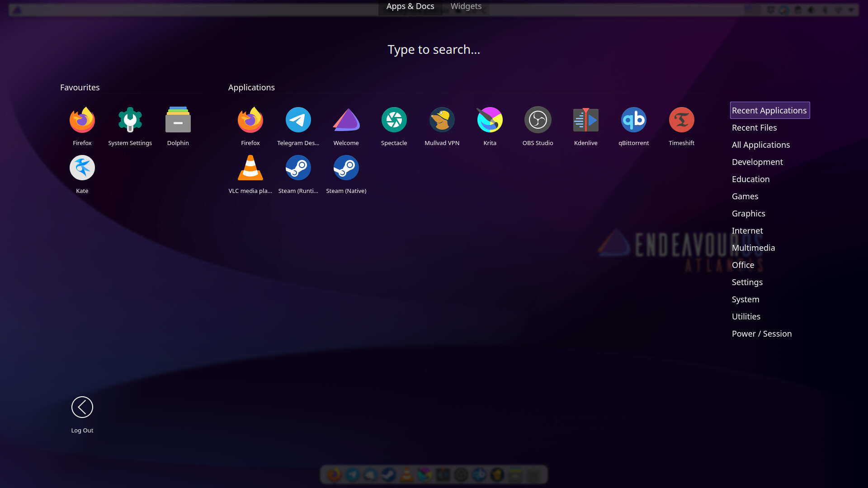Open qBittorrent
868x488 pixels.
[x=633, y=126]
